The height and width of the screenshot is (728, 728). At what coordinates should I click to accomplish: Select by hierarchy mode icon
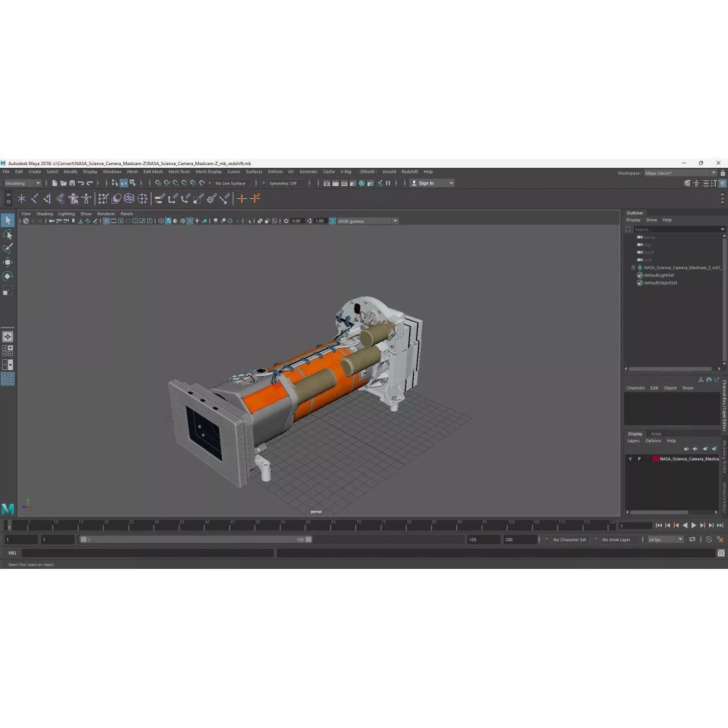click(115, 183)
